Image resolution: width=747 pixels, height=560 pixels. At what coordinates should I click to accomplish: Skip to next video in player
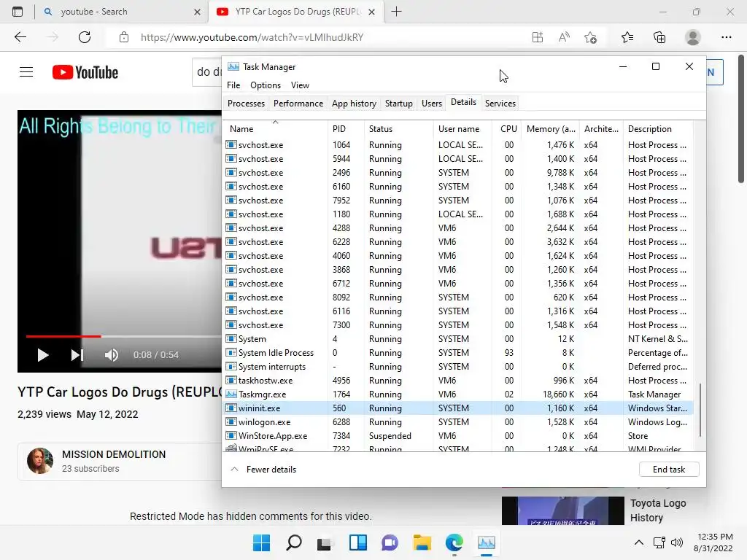click(77, 355)
